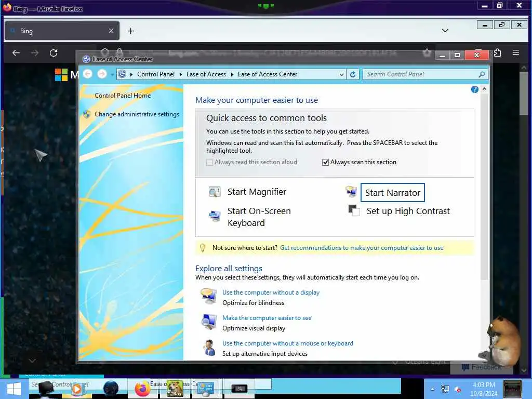
Task: Click the Search Control Panel magnifier icon
Action: point(482,74)
